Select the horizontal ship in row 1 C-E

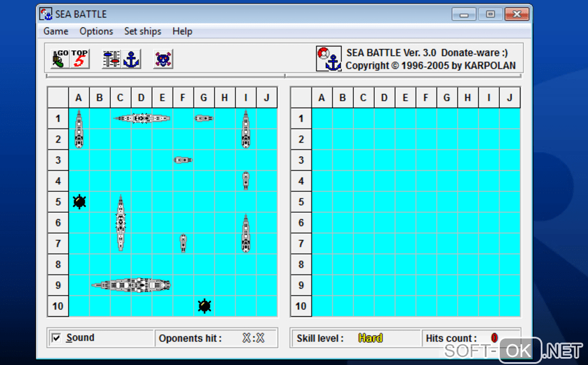tap(142, 118)
